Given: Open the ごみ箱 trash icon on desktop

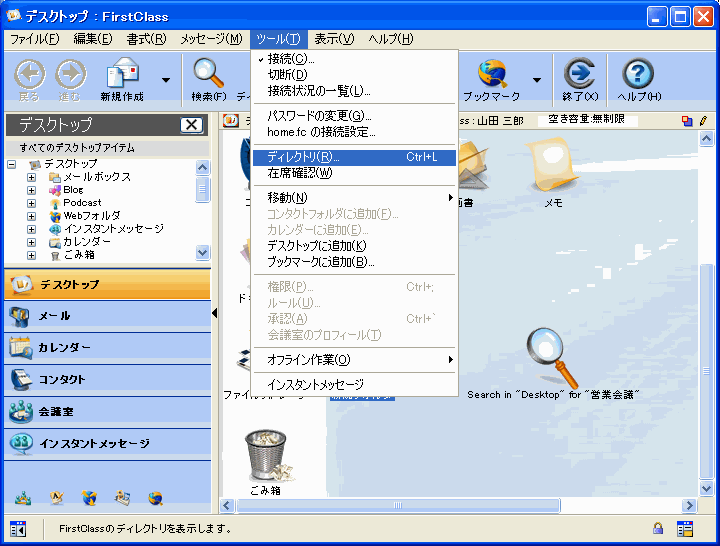Looking at the screenshot, I should [x=265, y=457].
